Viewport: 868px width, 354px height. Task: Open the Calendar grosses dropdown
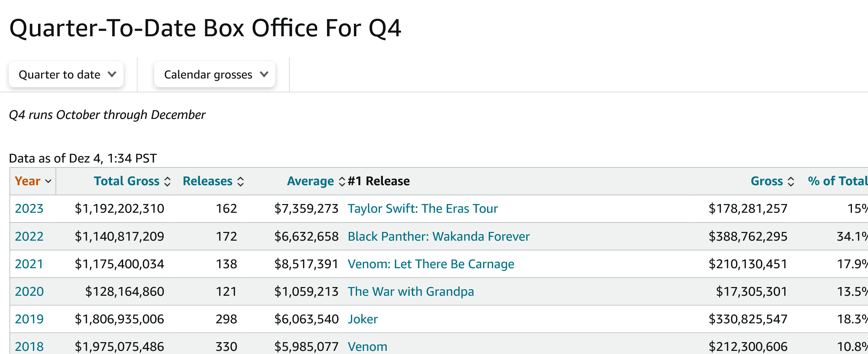click(215, 75)
